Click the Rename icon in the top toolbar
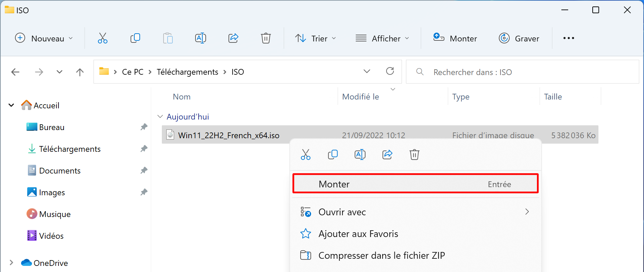 pos(201,38)
